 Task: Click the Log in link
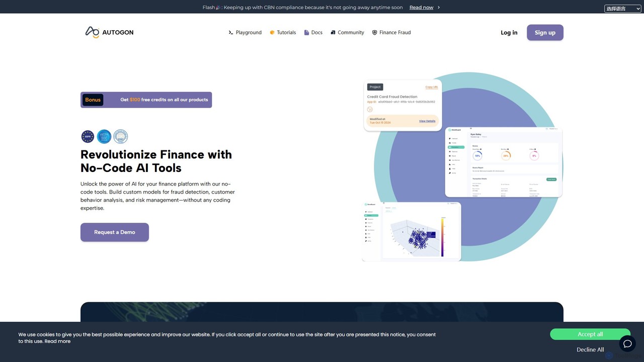[x=509, y=33]
